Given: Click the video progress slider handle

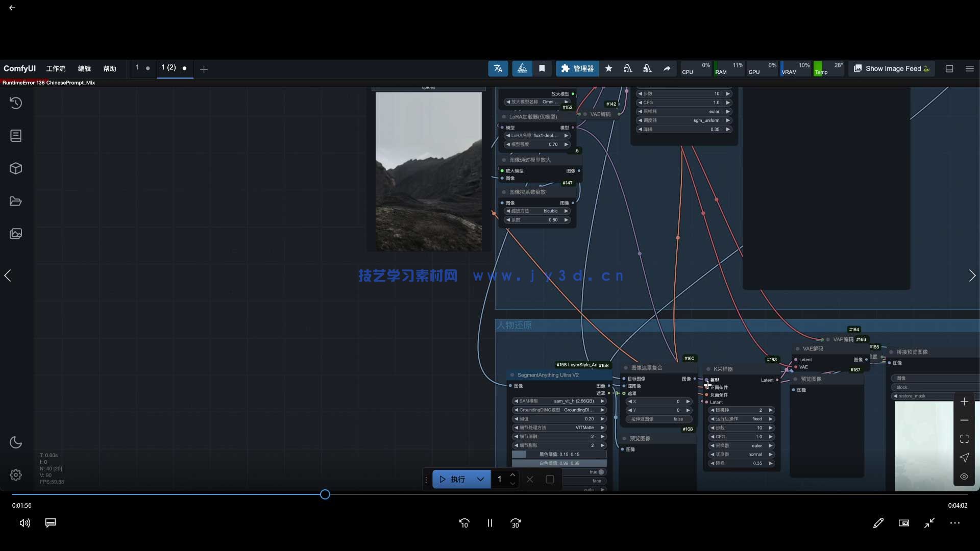Looking at the screenshot, I should click(325, 494).
